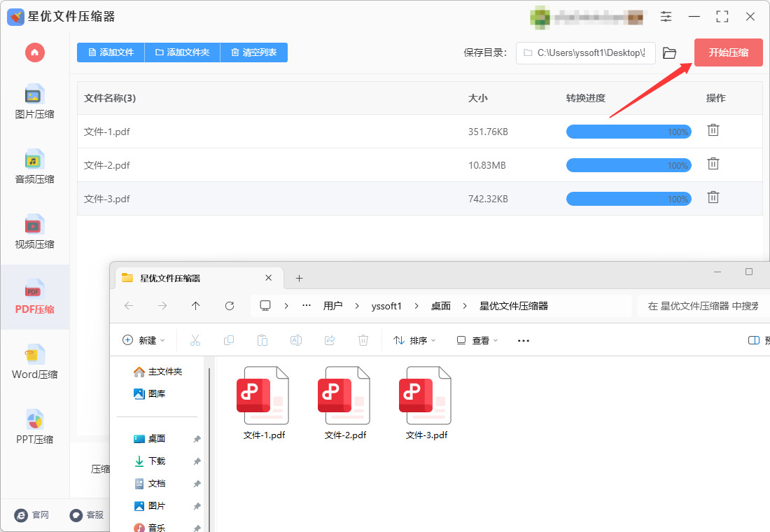Open the settings sliders icon in title bar

tap(666, 17)
